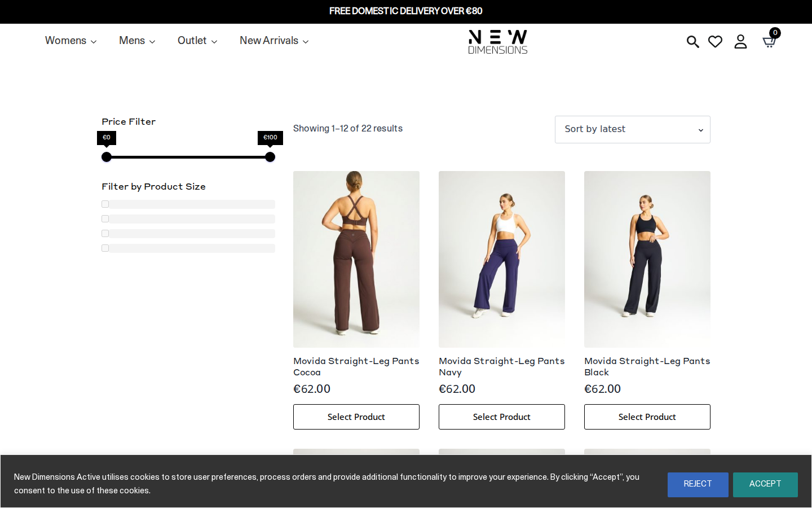The image size is (812, 508).
Task: Open the Sort by latest dropdown
Action: [x=633, y=129]
